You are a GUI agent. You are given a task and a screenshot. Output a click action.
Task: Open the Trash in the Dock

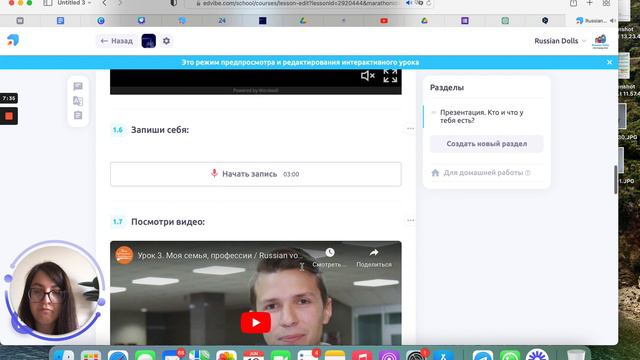click(576, 356)
